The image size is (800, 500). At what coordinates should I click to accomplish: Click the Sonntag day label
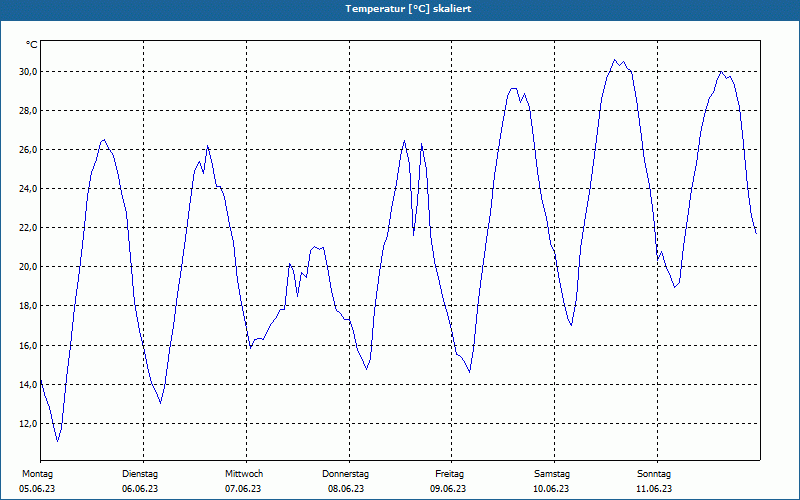[654, 474]
